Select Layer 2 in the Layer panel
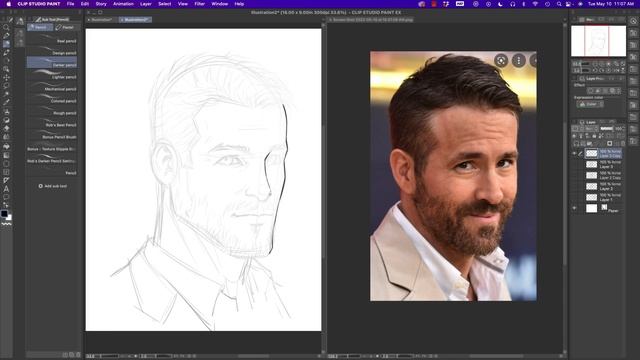640x360 pixels. tap(603, 187)
